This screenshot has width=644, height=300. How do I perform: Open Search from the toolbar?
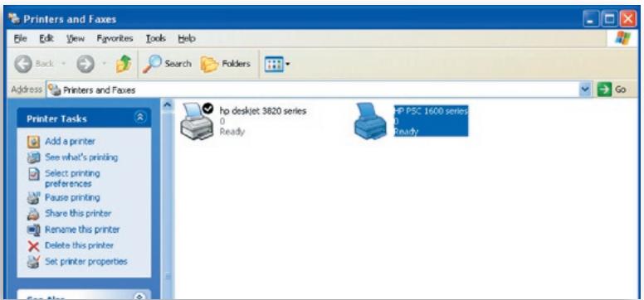167,64
